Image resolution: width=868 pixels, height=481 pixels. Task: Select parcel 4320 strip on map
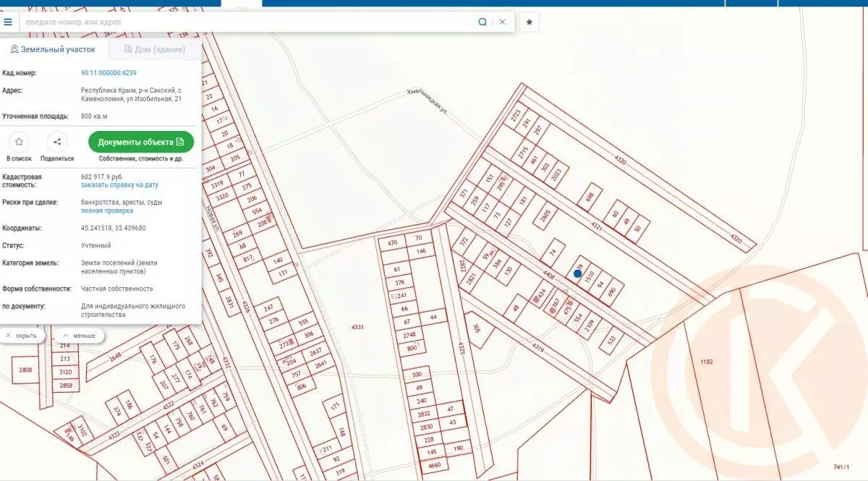click(x=620, y=159)
